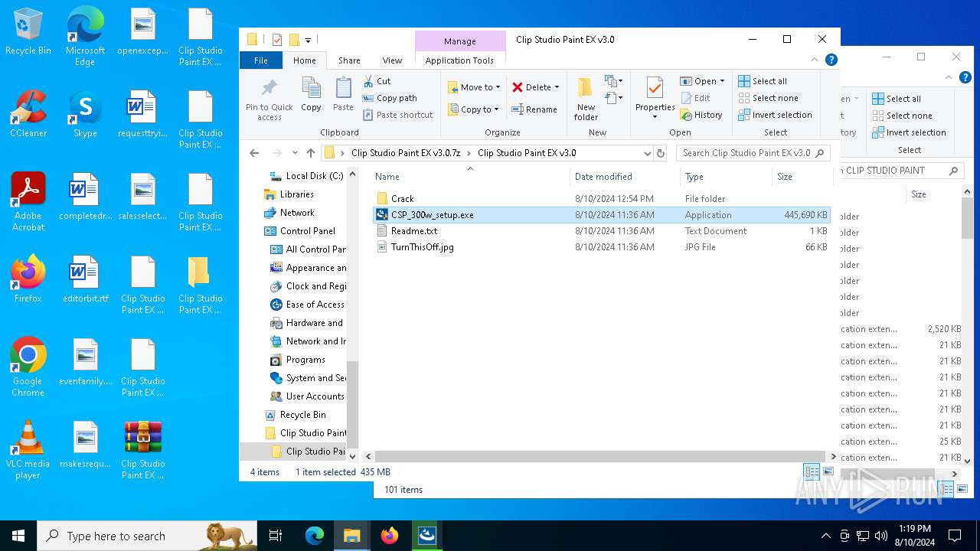Minimize the ribbon chevron
The image size is (980, 551).
click(815, 60)
